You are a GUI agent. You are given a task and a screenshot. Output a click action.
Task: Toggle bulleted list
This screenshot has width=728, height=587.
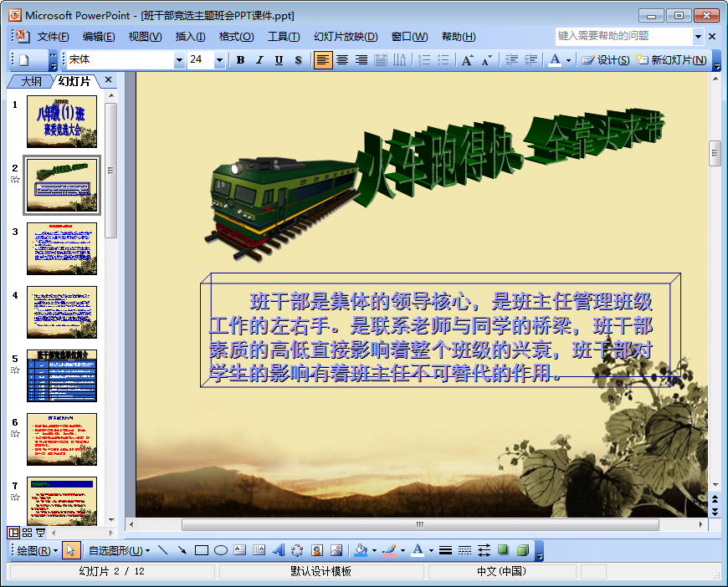[443, 60]
